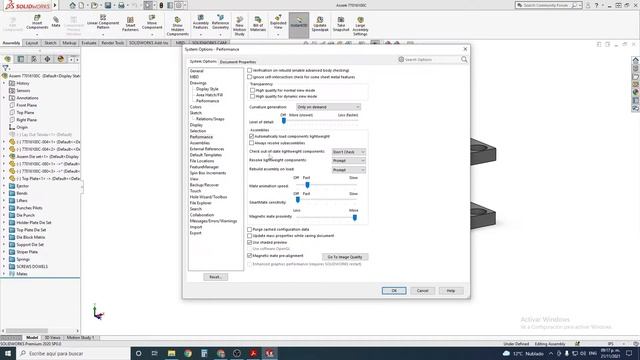Click the Mate animation speed slider handle

[307, 185]
